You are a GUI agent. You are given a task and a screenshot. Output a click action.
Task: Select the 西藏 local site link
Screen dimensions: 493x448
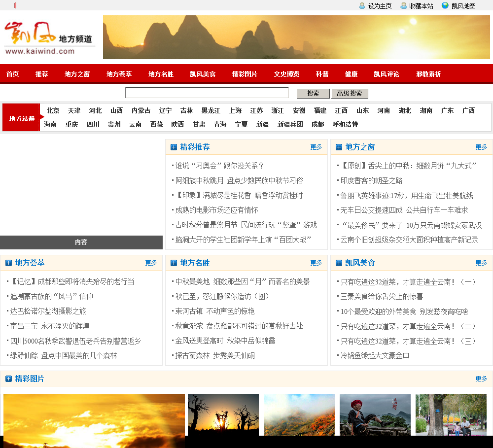tap(156, 125)
